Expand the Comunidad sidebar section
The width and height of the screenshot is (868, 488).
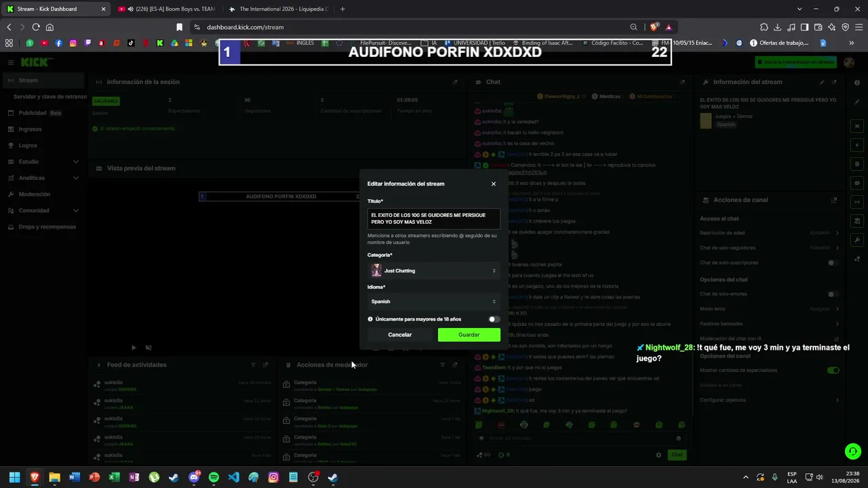click(x=44, y=210)
